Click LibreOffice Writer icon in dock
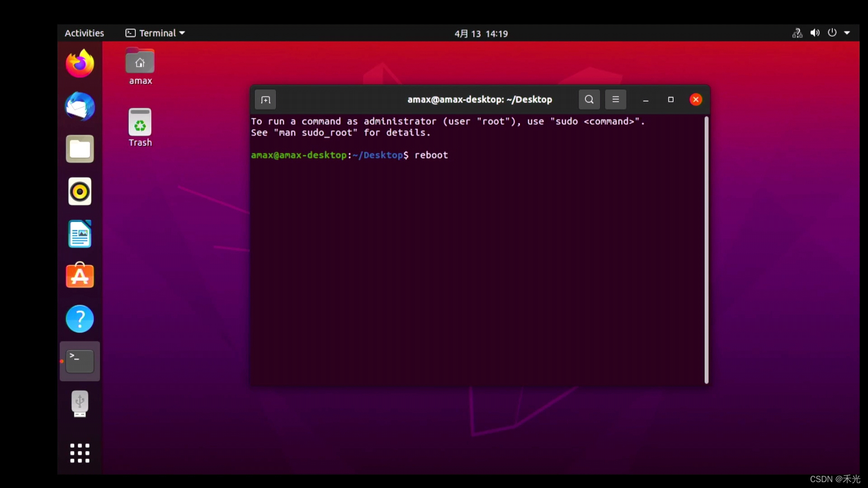This screenshot has height=488, width=868. click(x=79, y=234)
